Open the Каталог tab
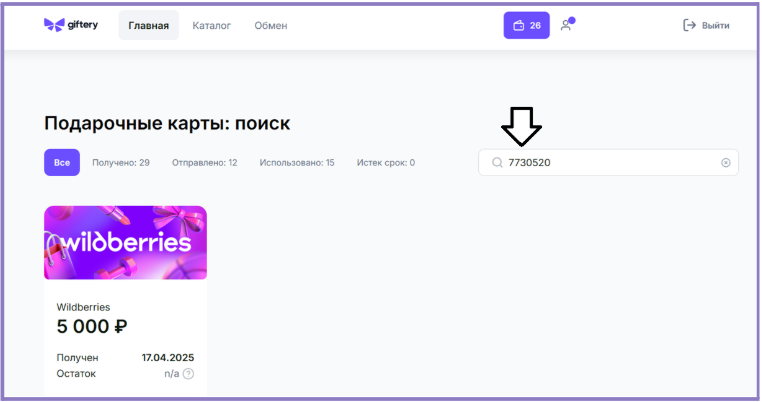Viewport: 762px width, 402px height. (x=211, y=25)
